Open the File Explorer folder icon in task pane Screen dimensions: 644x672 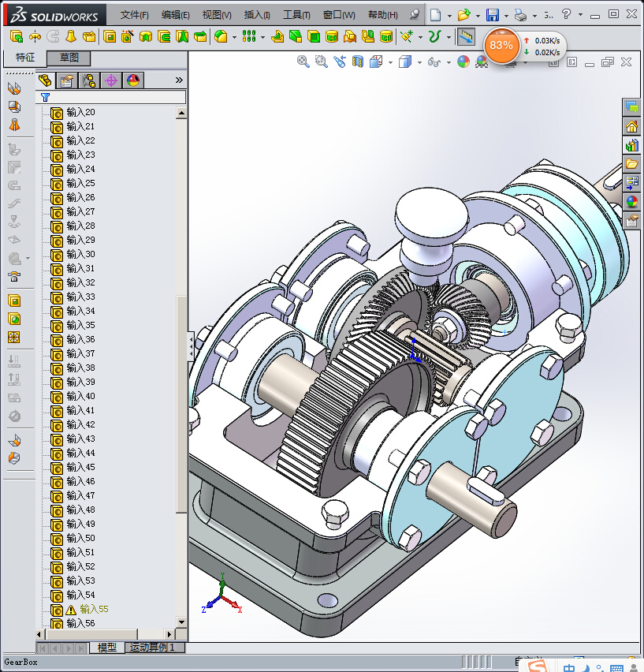(x=631, y=164)
